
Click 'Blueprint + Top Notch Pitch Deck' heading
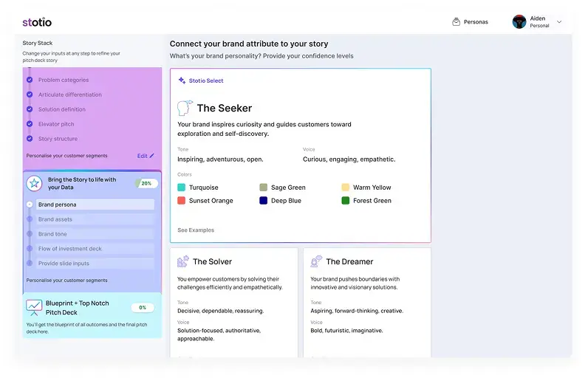[78, 308]
